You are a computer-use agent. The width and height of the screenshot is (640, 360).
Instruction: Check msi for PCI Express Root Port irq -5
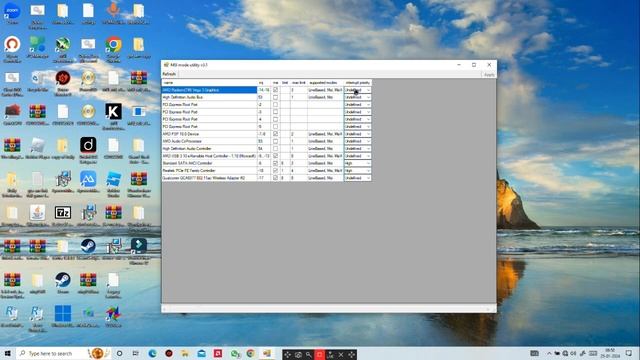tap(275, 127)
